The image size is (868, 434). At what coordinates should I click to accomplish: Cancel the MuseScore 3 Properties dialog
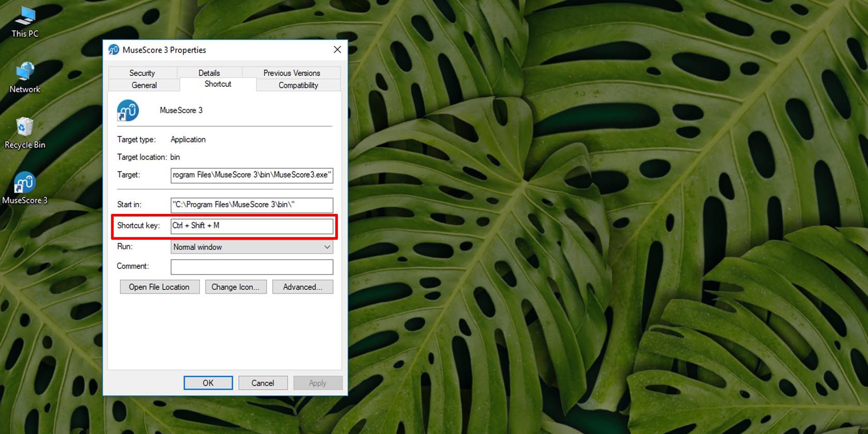(263, 383)
